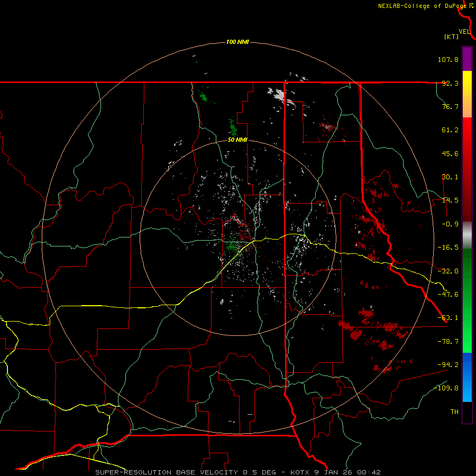Click the 45.6 scale value
The height and width of the screenshot is (476, 476).
tap(450, 153)
